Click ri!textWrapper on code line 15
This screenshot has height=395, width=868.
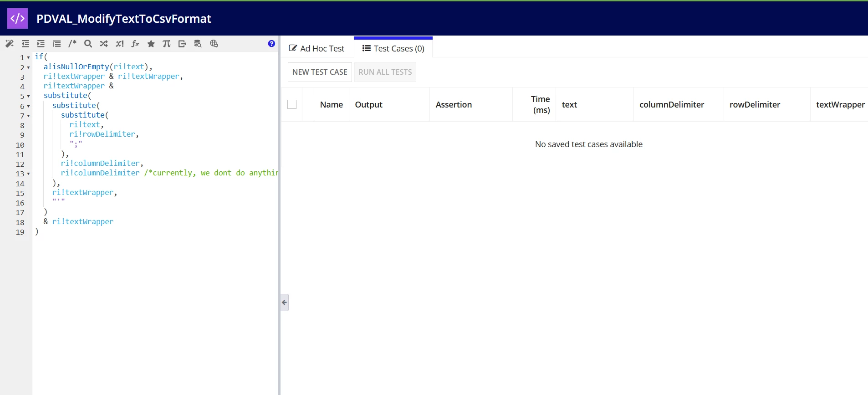(83, 192)
